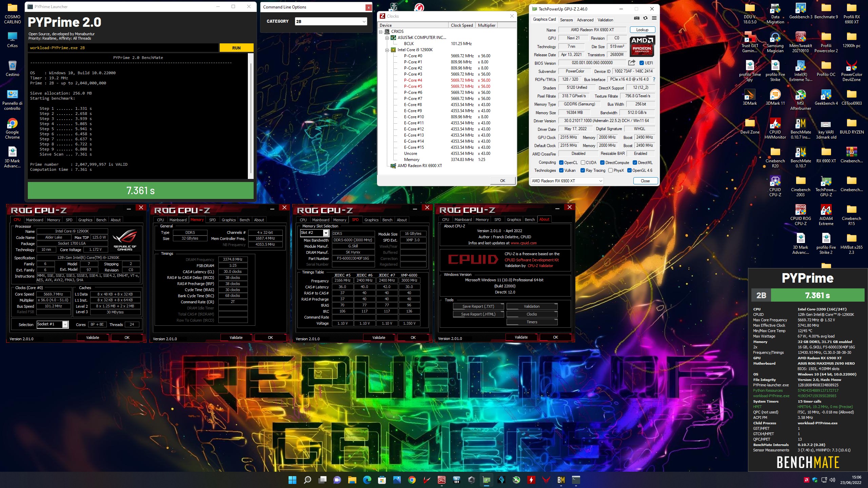The height and width of the screenshot is (488, 868).
Task: Click the yellow RUN button in PYPrime
Action: tap(236, 48)
